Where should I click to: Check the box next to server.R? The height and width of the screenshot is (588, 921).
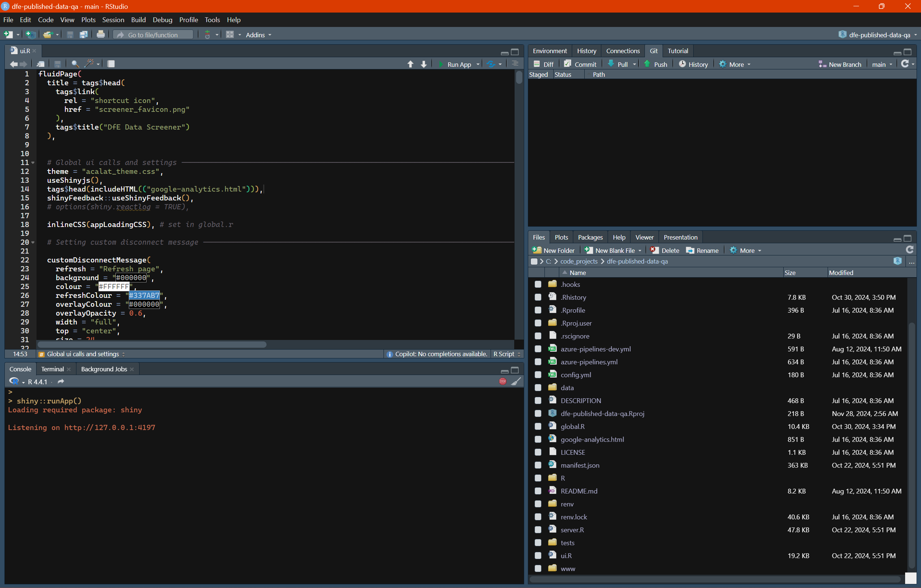coord(538,530)
